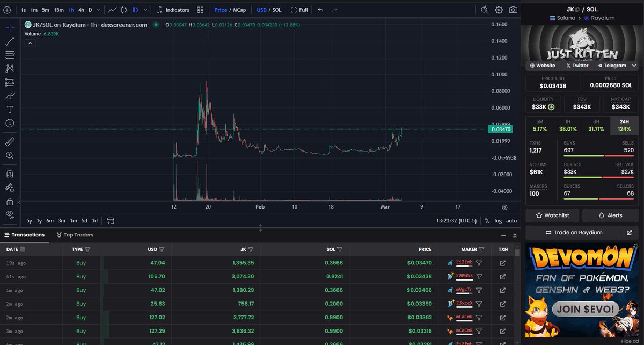
Task: Set interval to 15m
Action: click(x=58, y=10)
